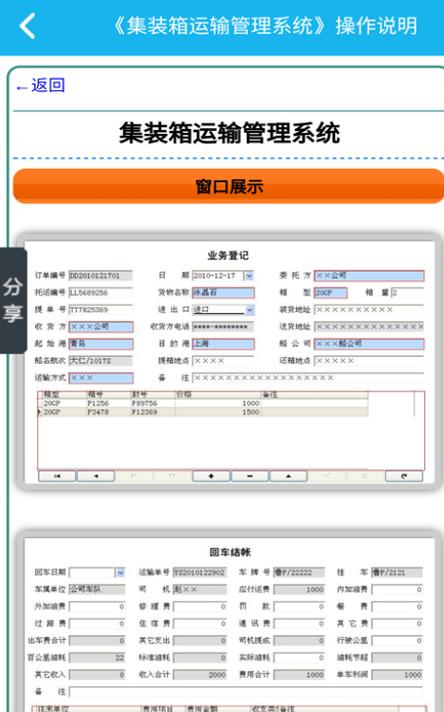Click the previous-record navigator arrow

pos(95,476)
